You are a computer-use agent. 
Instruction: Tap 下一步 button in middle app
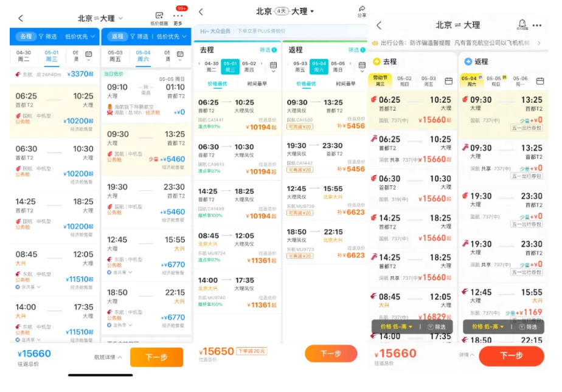tap(331, 354)
